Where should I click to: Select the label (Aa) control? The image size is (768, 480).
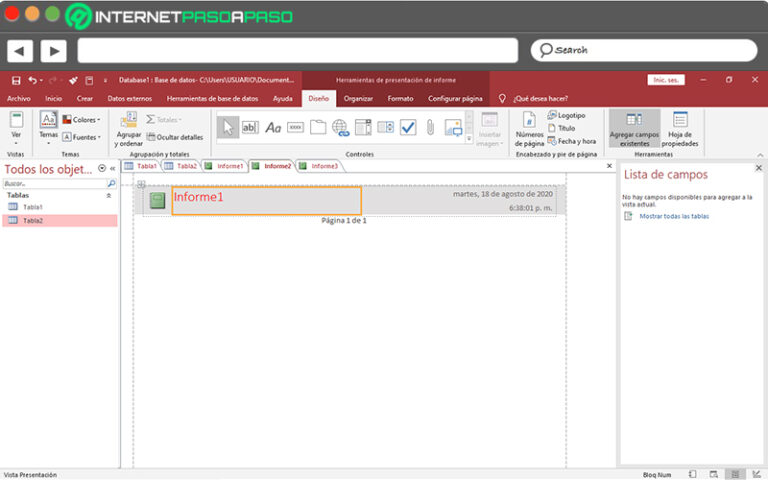[273, 127]
